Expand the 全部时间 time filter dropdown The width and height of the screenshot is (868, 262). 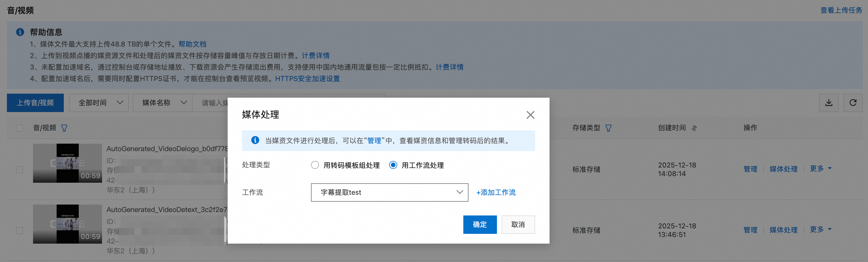pyautogui.click(x=99, y=103)
